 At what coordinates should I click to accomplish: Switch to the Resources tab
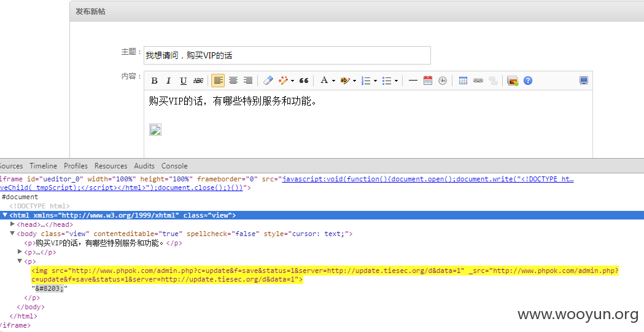coord(111,166)
